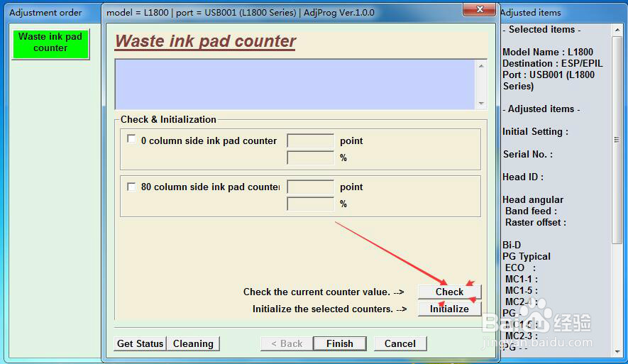The height and width of the screenshot is (364, 628).
Task: Click the Adjusted items panel scroll down arrow
Action: (617, 352)
